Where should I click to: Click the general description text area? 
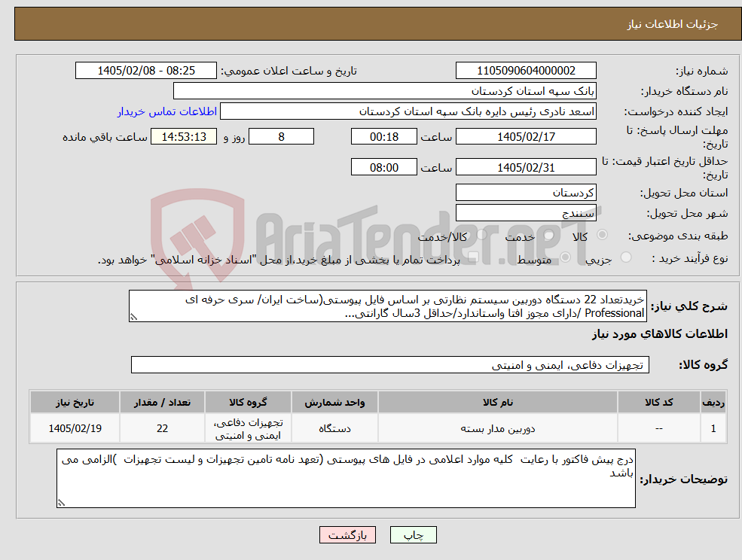point(387,306)
